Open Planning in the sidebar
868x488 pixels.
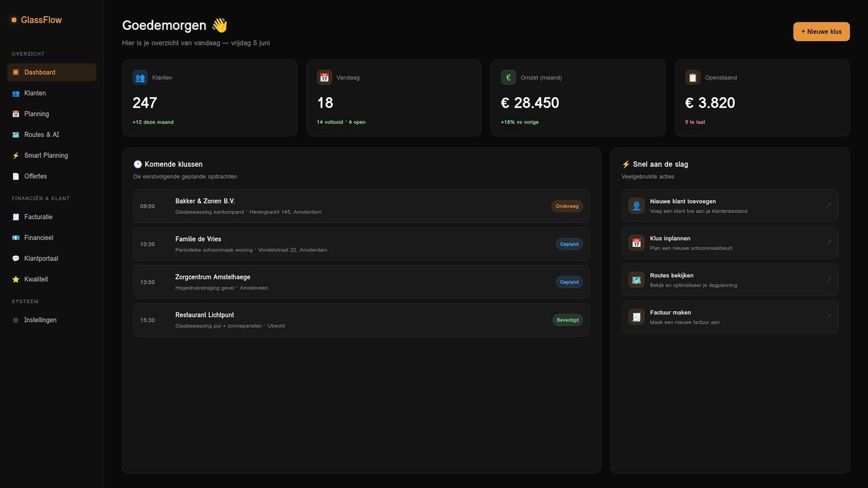tap(52, 114)
